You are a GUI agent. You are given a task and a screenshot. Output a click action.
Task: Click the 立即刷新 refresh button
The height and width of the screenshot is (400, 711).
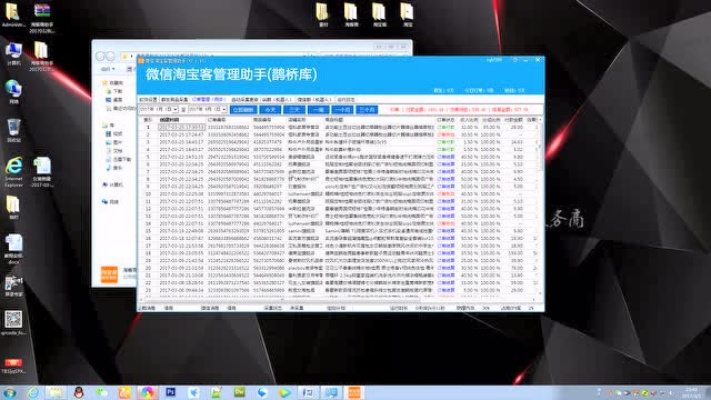[x=243, y=110]
